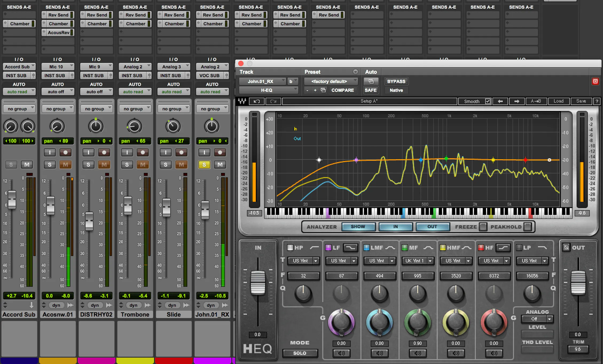This screenshot has height=364, width=603.
Task: Toggle the analyzer PEAKHOLD checkbox
Action: 527,227
